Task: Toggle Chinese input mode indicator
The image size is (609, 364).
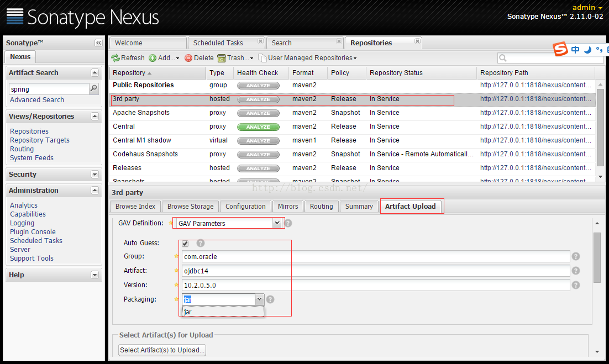Action: tap(576, 50)
